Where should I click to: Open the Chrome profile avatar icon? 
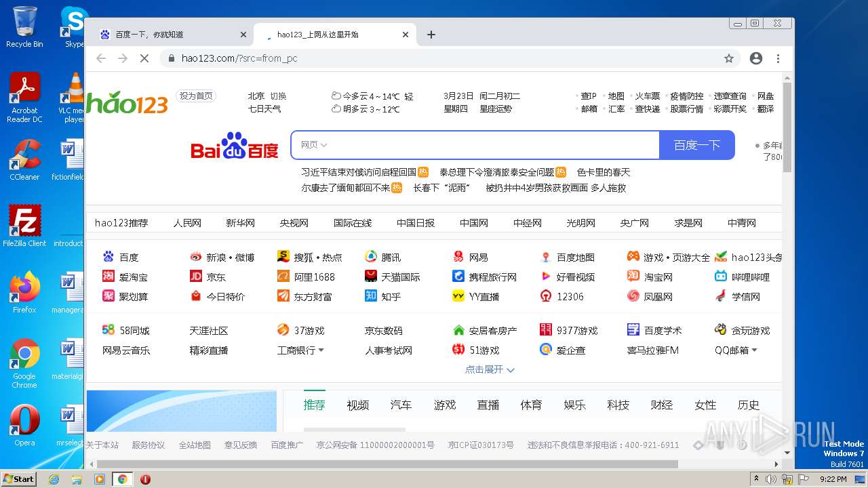(756, 58)
